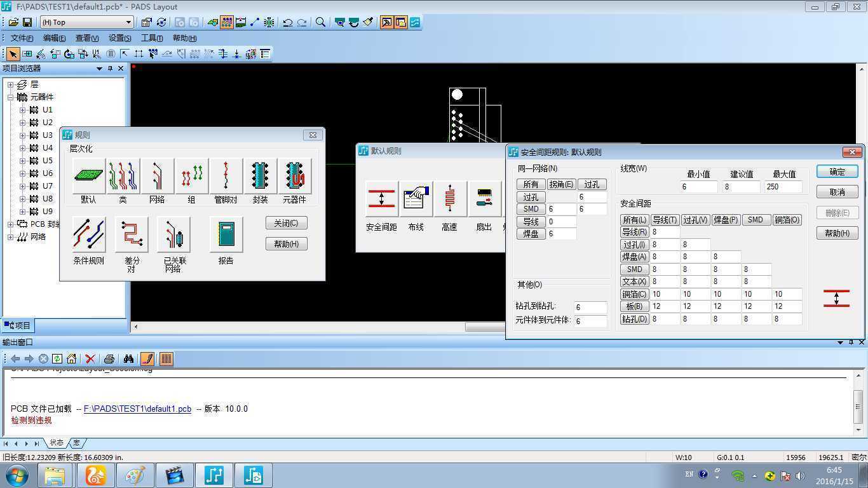
Task: Edit the 元件体到元件体 value field
Action: pyautogui.click(x=590, y=321)
